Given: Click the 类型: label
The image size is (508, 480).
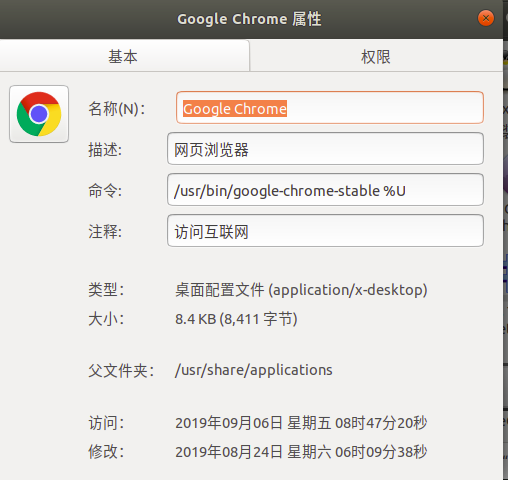Looking at the screenshot, I should (x=106, y=290).
